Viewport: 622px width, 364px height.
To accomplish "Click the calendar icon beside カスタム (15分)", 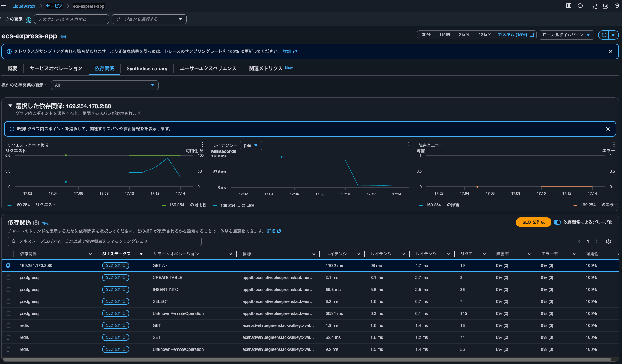I will pyautogui.click(x=532, y=35).
